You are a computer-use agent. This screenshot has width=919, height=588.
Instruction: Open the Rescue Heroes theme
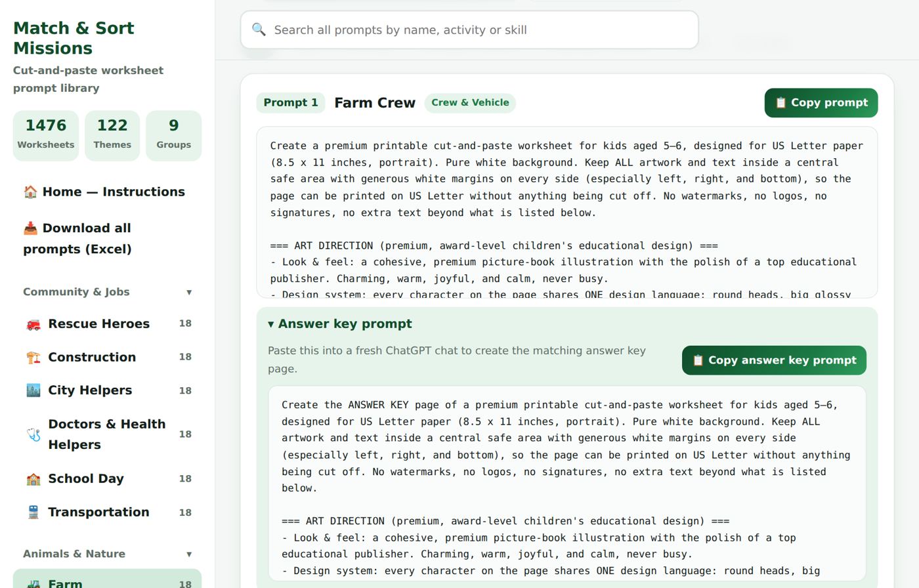click(x=108, y=324)
